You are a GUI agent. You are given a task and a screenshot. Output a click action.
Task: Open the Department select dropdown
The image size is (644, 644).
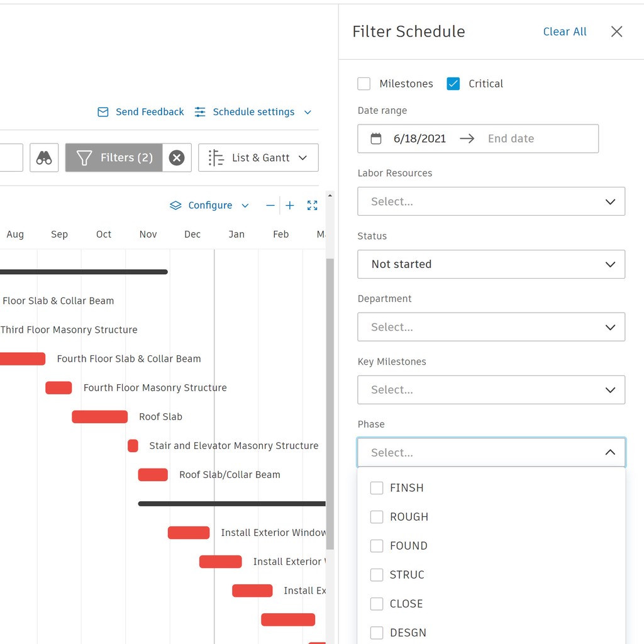[x=491, y=327]
